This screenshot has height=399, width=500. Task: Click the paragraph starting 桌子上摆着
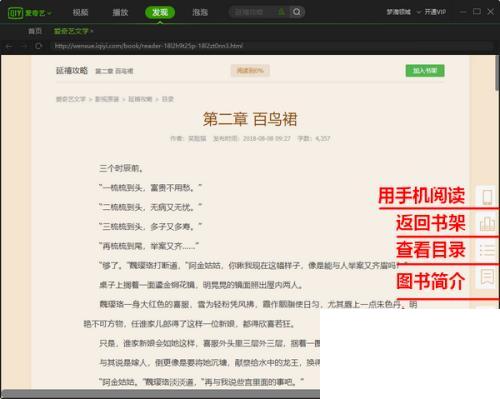(x=201, y=285)
